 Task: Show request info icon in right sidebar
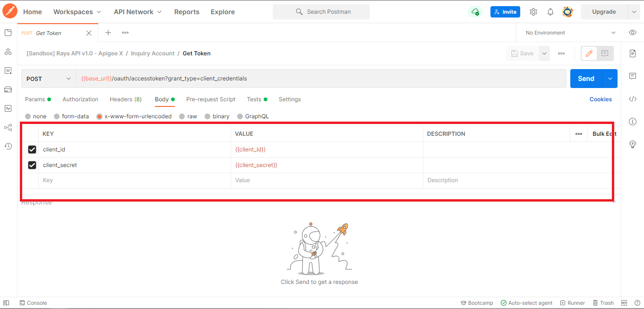pyautogui.click(x=633, y=122)
